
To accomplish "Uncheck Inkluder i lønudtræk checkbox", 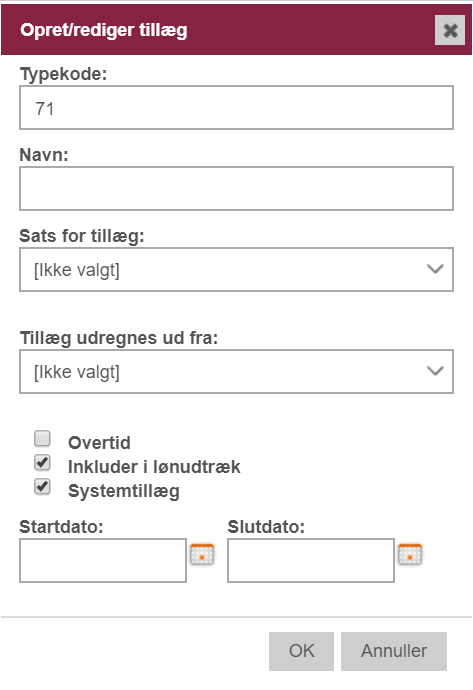I will 42,462.
